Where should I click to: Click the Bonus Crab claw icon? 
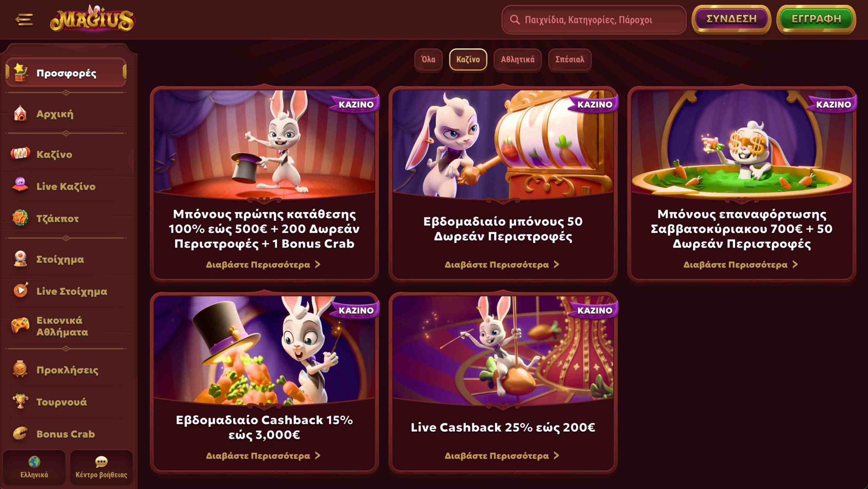tap(20, 433)
